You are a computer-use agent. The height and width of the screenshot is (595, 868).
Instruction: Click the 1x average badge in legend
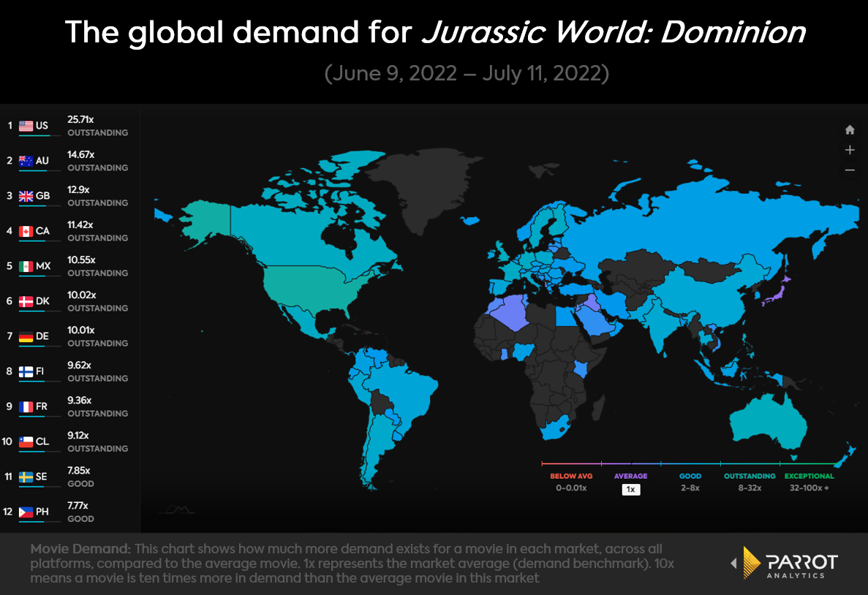click(630, 489)
